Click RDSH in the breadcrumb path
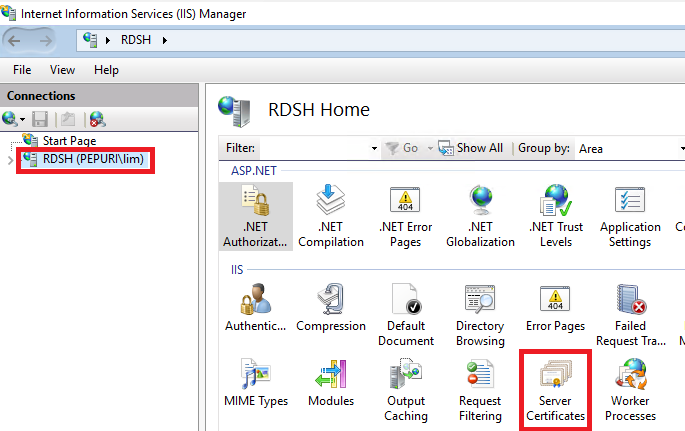The image size is (685, 431). click(x=136, y=40)
